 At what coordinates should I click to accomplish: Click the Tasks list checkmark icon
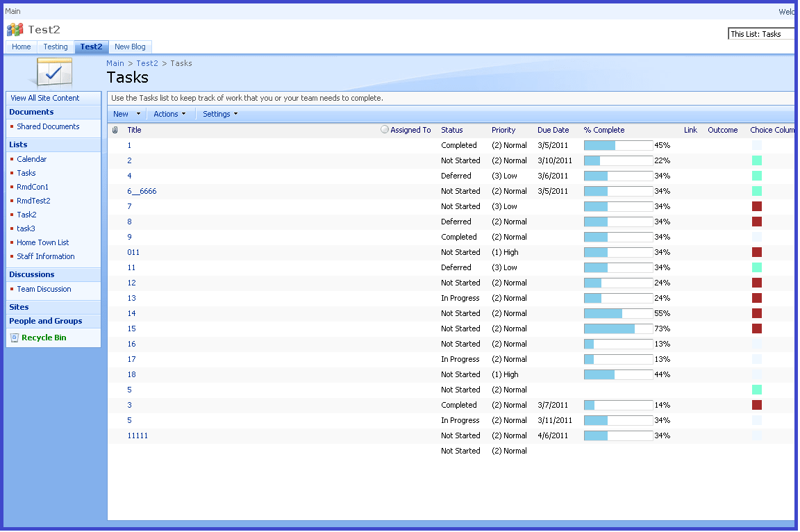(54, 74)
